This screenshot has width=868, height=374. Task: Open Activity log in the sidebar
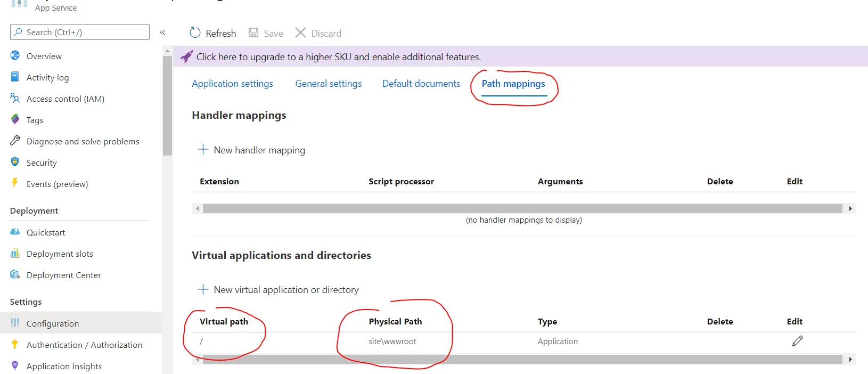click(x=47, y=77)
